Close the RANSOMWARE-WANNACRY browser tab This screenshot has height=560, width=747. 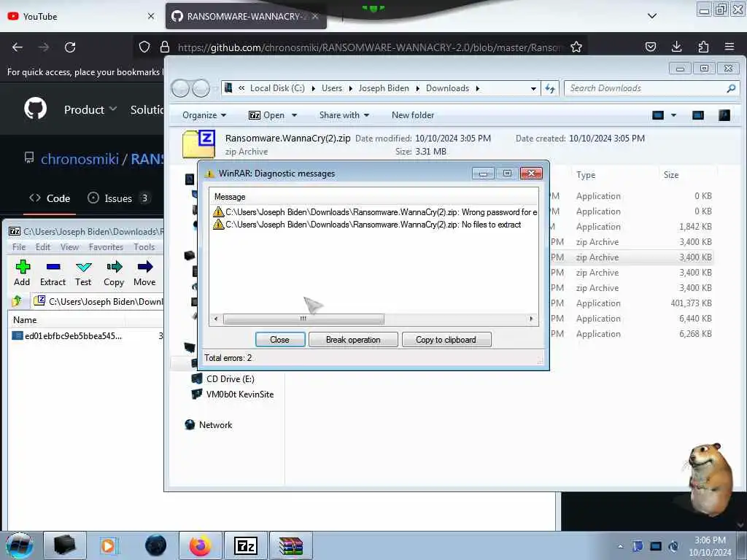tap(315, 16)
